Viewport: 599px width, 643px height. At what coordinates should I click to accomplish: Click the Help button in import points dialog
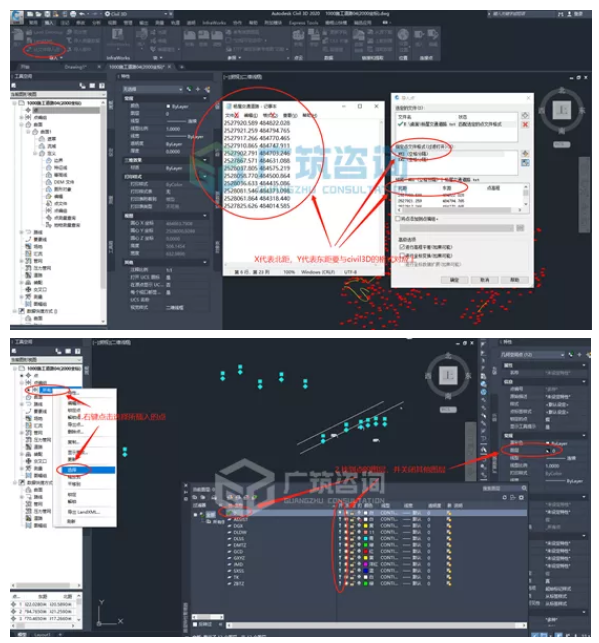point(515,280)
